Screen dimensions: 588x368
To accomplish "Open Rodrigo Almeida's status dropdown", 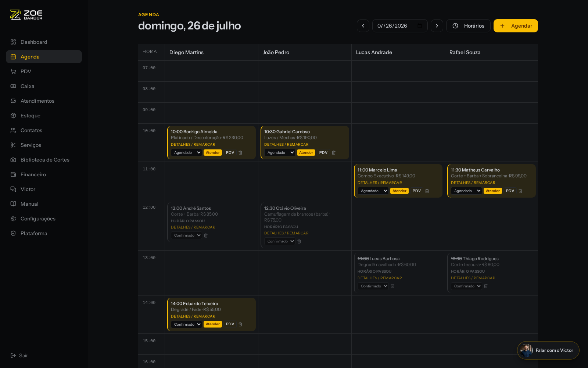I will coord(186,153).
